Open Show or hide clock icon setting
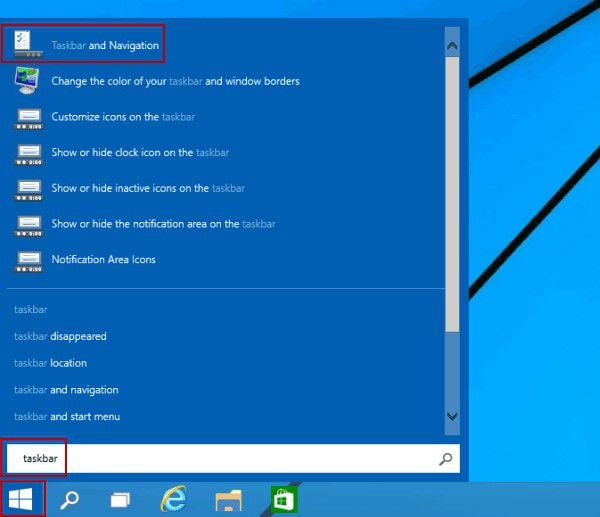 [140, 152]
